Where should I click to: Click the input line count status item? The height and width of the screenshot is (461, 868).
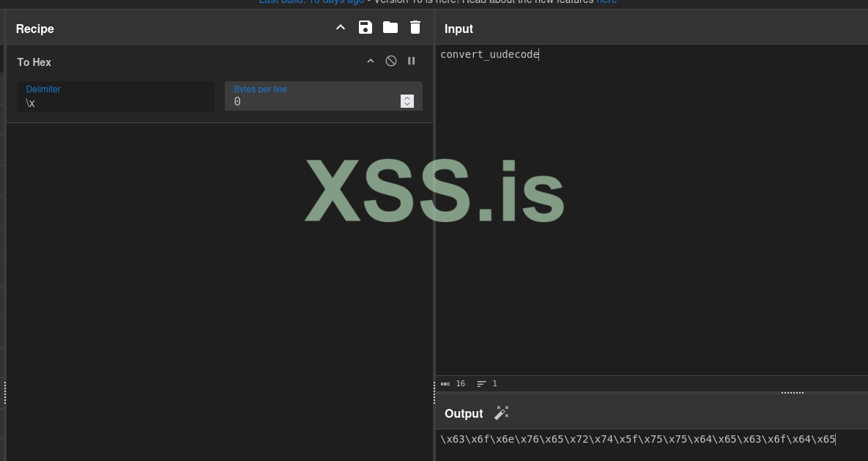click(x=487, y=383)
